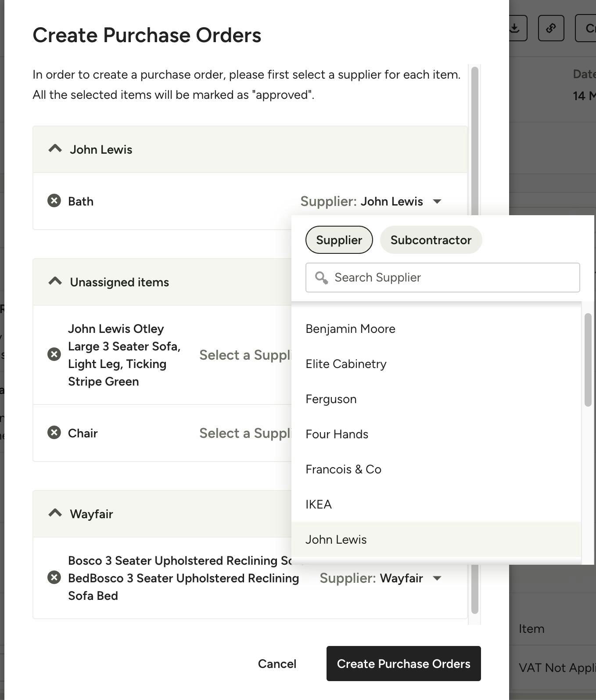Open Select a Supplier for Chair
This screenshot has height=700, width=596.
[x=245, y=433]
